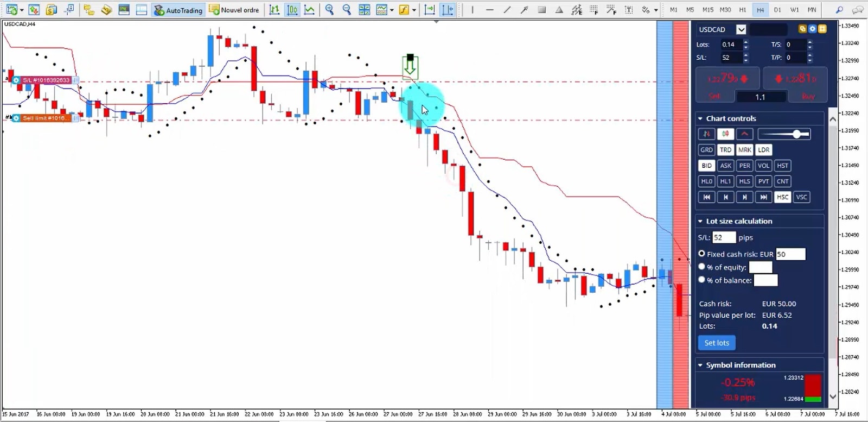Toggle the GRD chart control

click(706, 150)
